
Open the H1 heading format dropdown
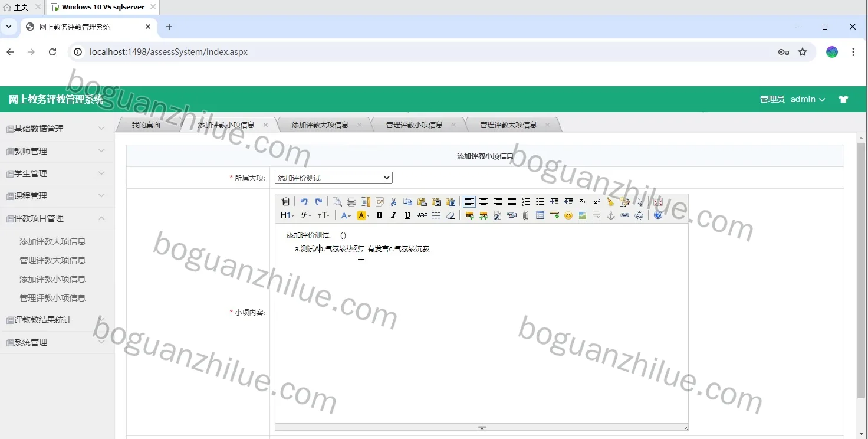pos(287,215)
